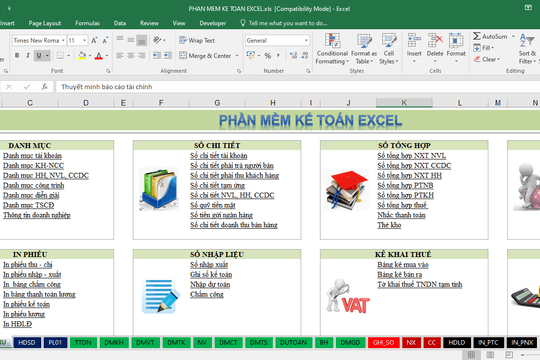Open link Thẻ kho

pyautogui.click(x=389, y=225)
